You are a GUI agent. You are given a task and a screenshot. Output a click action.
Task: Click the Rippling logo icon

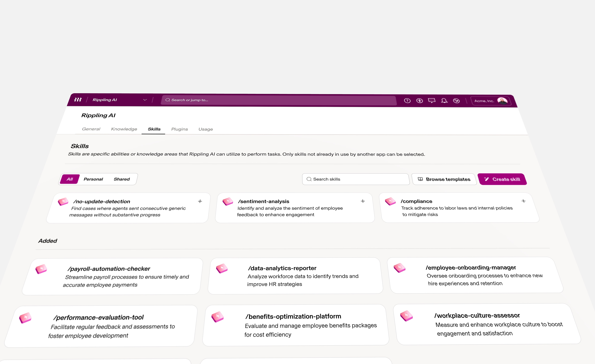78,100
